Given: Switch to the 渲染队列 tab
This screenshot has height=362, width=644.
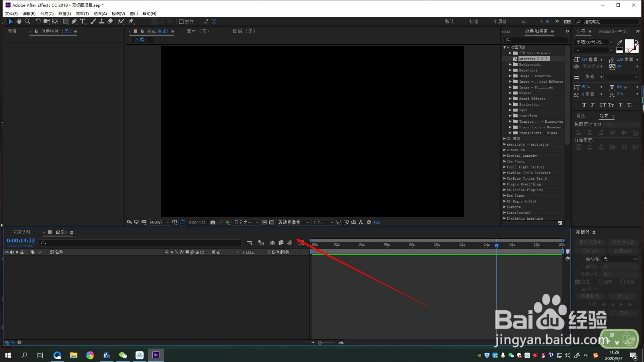Looking at the screenshot, I should (21, 232).
